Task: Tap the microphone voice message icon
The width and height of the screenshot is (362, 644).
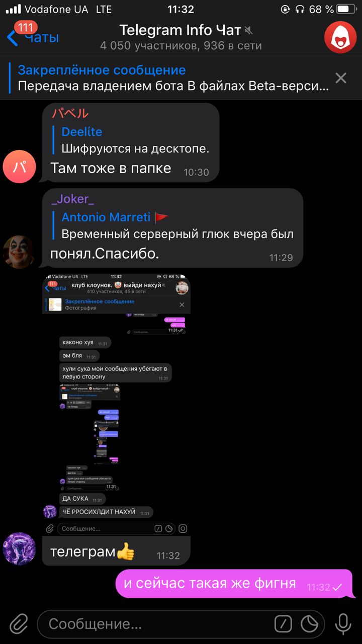Action: tap(343, 624)
